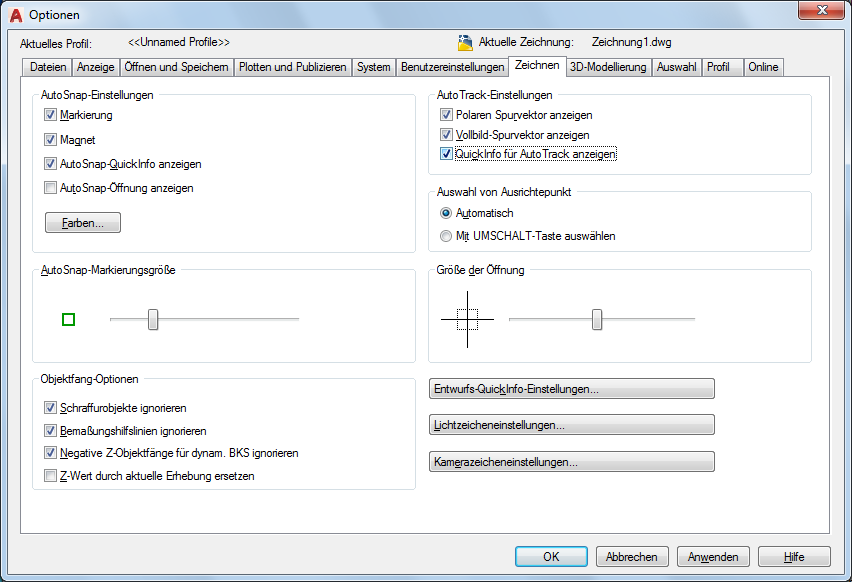The image size is (852, 582).
Task: Click the AutoSnap-Markierungsgröße slider handle
Action: coord(153,319)
